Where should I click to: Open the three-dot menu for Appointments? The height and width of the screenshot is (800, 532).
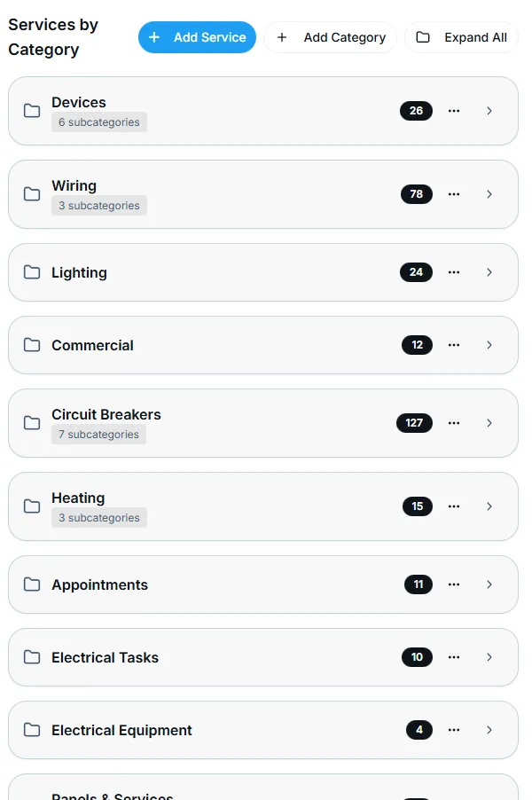454,584
